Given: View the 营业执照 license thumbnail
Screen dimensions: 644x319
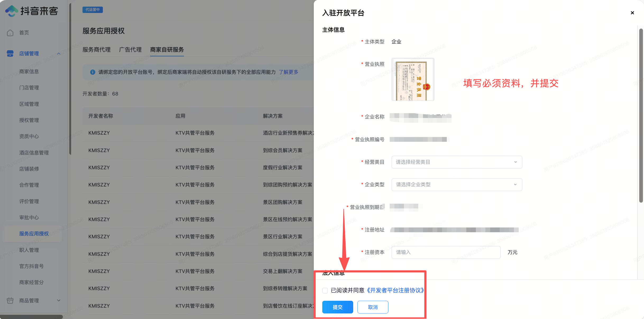Looking at the screenshot, I should 413,79.
